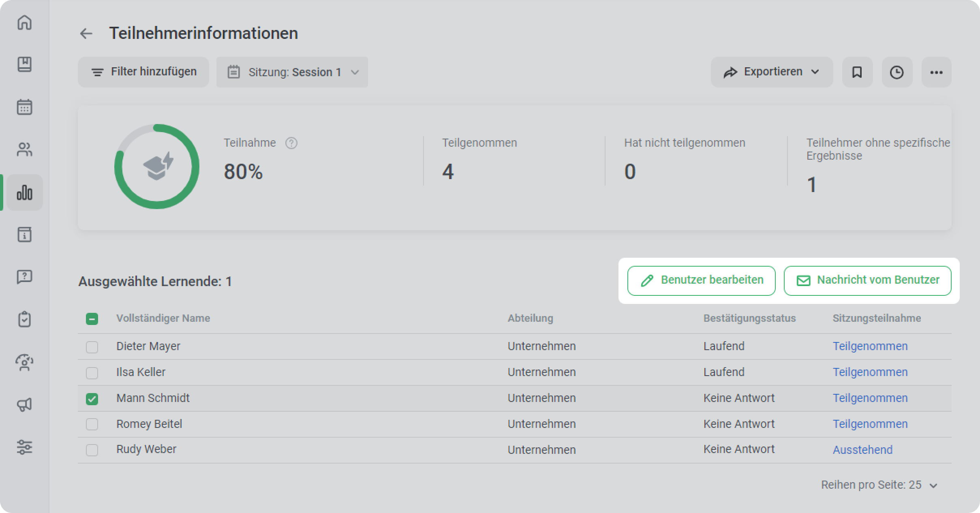This screenshot has height=513, width=980.
Task: Open the question message icon in sidebar
Action: pyautogui.click(x=24, y=277)
